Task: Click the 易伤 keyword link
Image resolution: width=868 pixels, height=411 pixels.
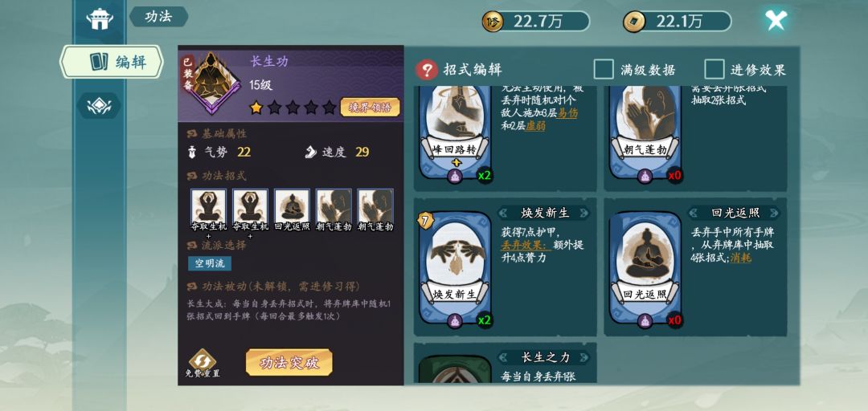Action: coord(567,113)
